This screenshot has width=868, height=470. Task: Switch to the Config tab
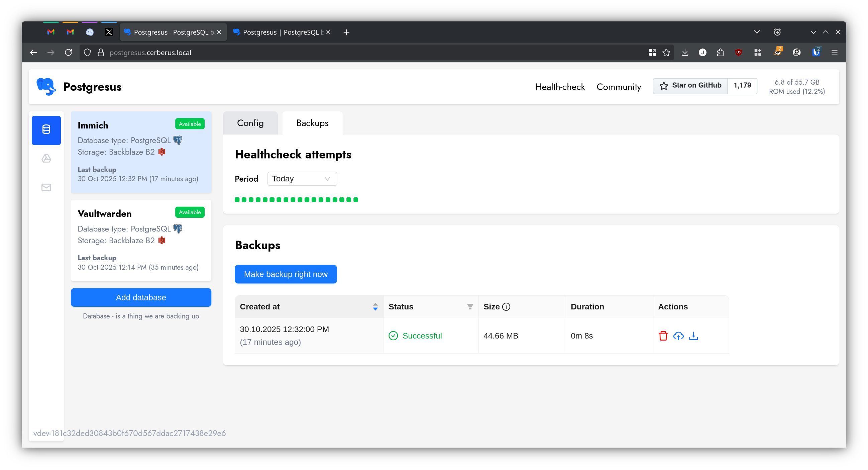tap(250, 123)
